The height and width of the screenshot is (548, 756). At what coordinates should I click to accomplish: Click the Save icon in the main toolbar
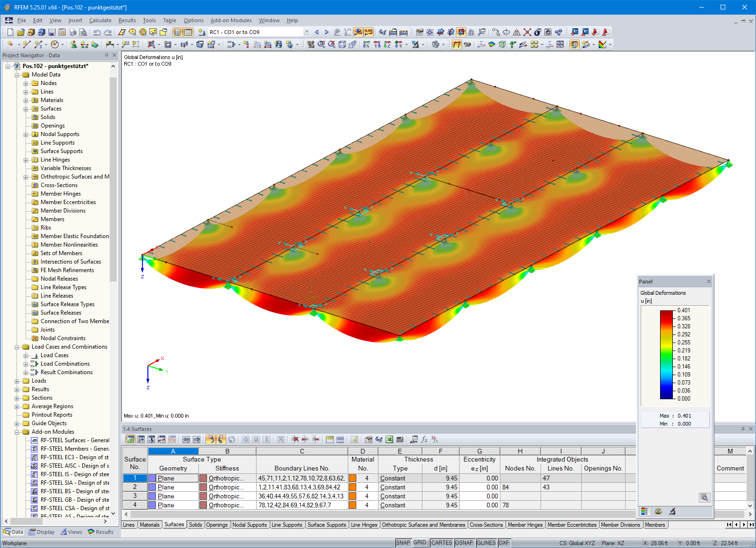[52, 32]
